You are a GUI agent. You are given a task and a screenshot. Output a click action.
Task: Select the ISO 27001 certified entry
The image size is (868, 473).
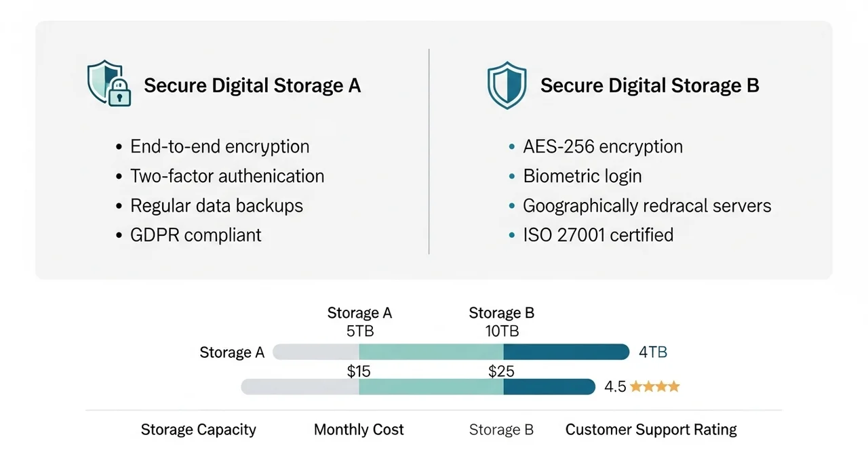coord(598,235)
